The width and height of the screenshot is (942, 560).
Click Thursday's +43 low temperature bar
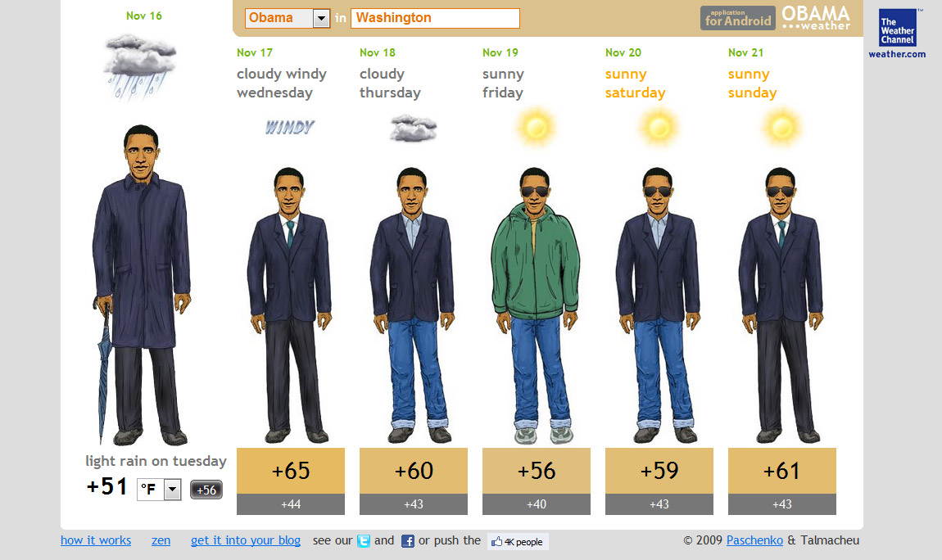(414, 504)
